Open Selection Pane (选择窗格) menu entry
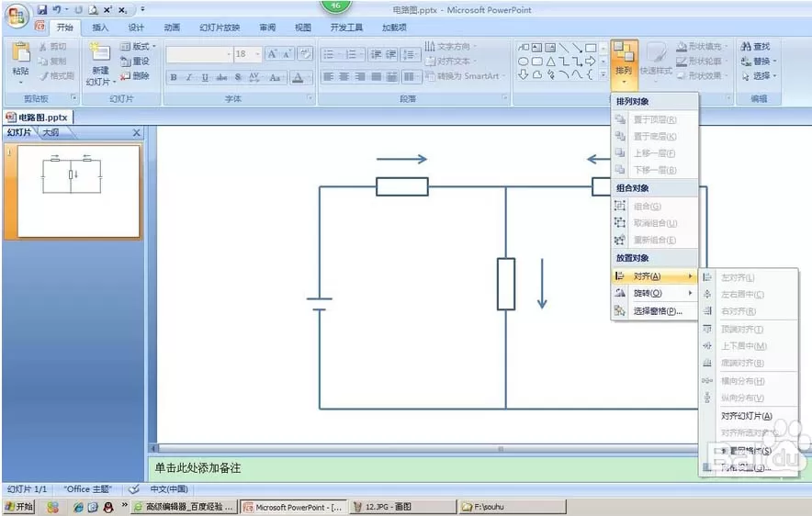This screenshot has width=812, height=516. [x=655, y=311]
